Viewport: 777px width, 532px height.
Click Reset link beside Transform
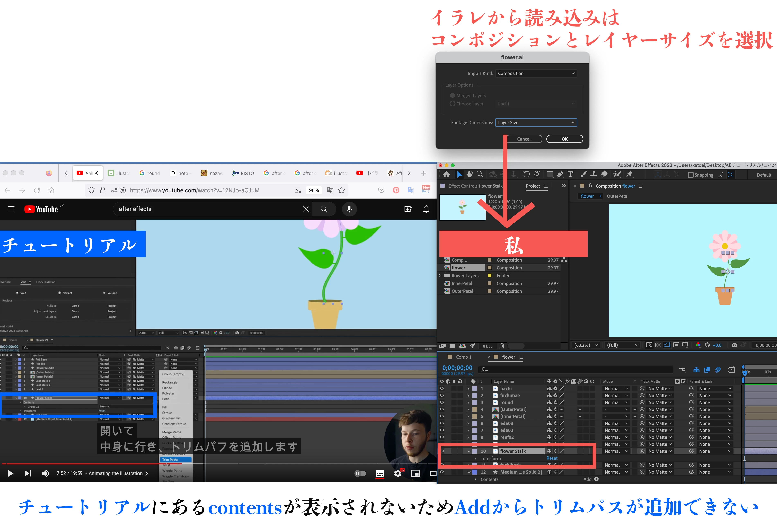(x=552, y=458)
